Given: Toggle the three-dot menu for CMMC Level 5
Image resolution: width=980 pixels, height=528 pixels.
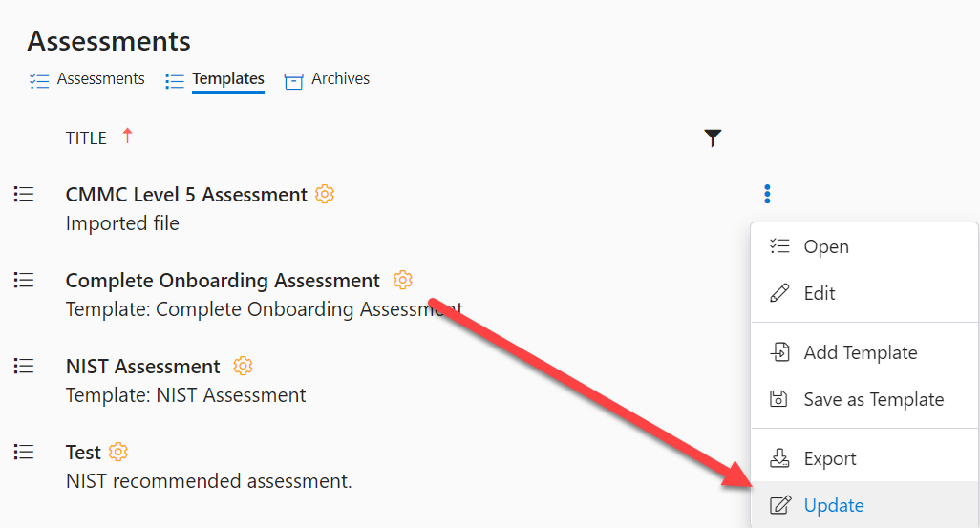Looking at the screenshot, I should (767, 194).
